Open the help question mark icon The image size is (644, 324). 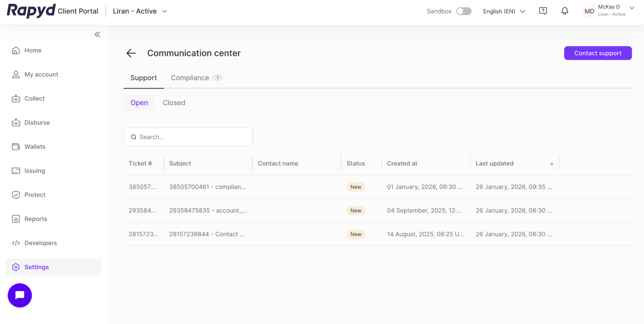543,11
